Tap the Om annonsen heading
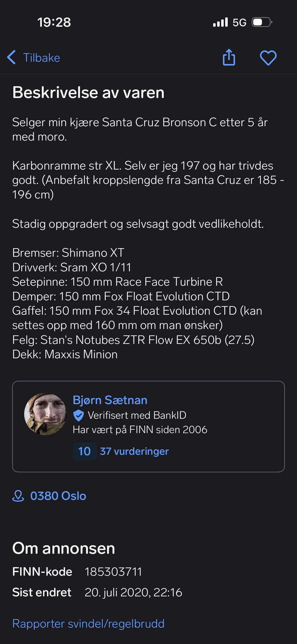The width and height of the screenshot is (297, 644). [64, 548]
